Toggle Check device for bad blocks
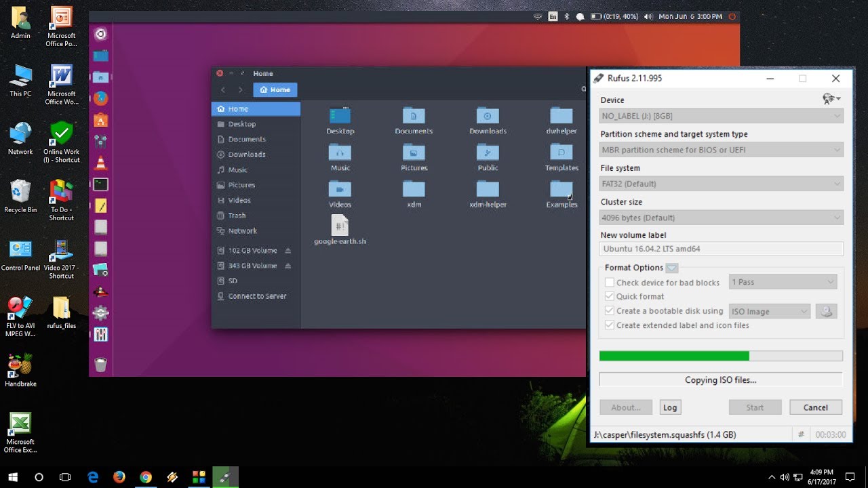The height and width of the screenshot is (488, 868). point(610,283)
